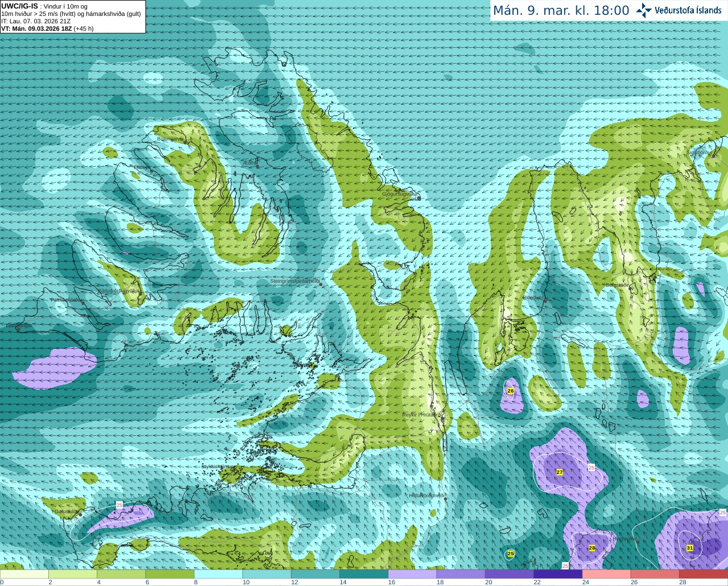Click the Æðey station label

(250, 163)
